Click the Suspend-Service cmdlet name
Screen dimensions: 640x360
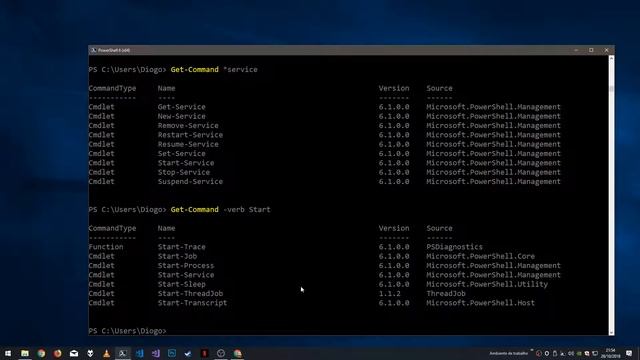pyautogui.click(x=190, y=182)
